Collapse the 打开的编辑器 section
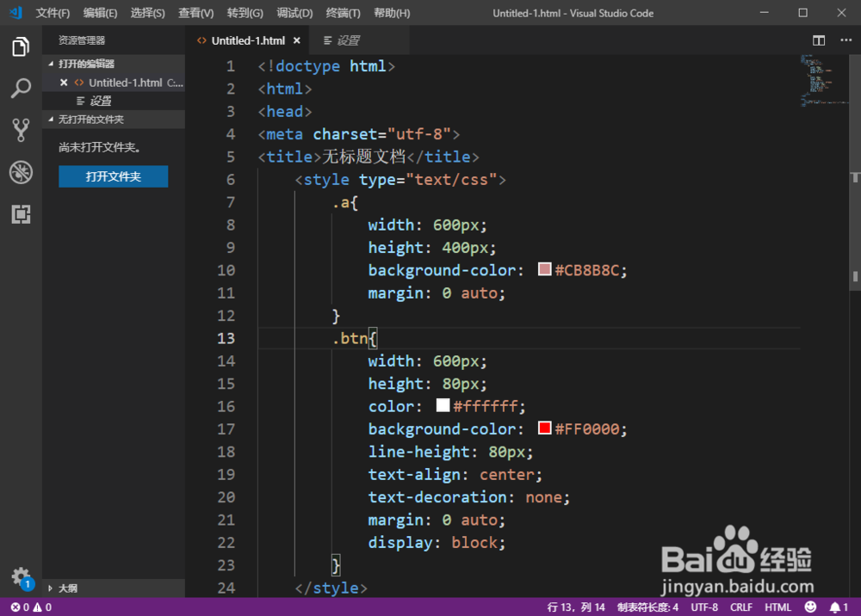Image resolution: width=861 pixels, height=616 pixels. click(x=51, y=64)
